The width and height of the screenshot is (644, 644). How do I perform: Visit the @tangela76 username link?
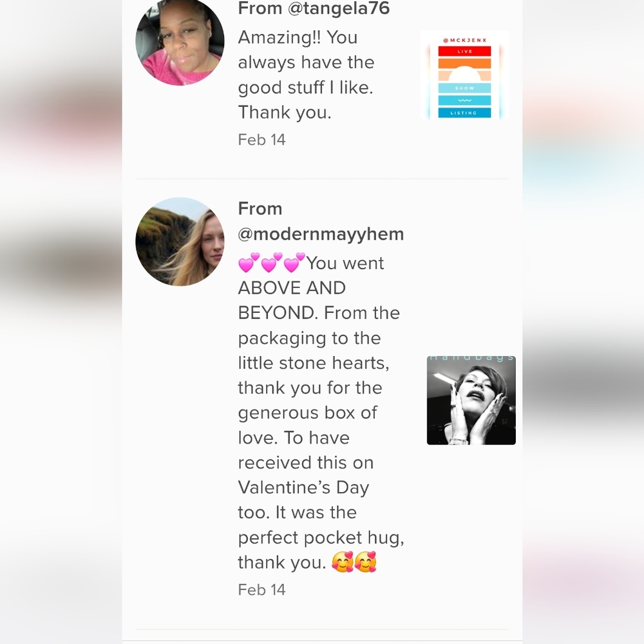(339, 8)
